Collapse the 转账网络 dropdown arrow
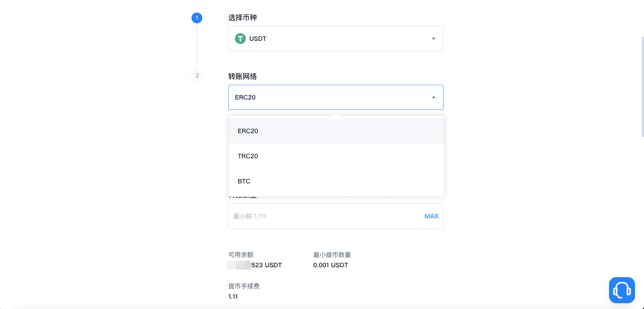644x309 pixels. (x=433, y=97)
